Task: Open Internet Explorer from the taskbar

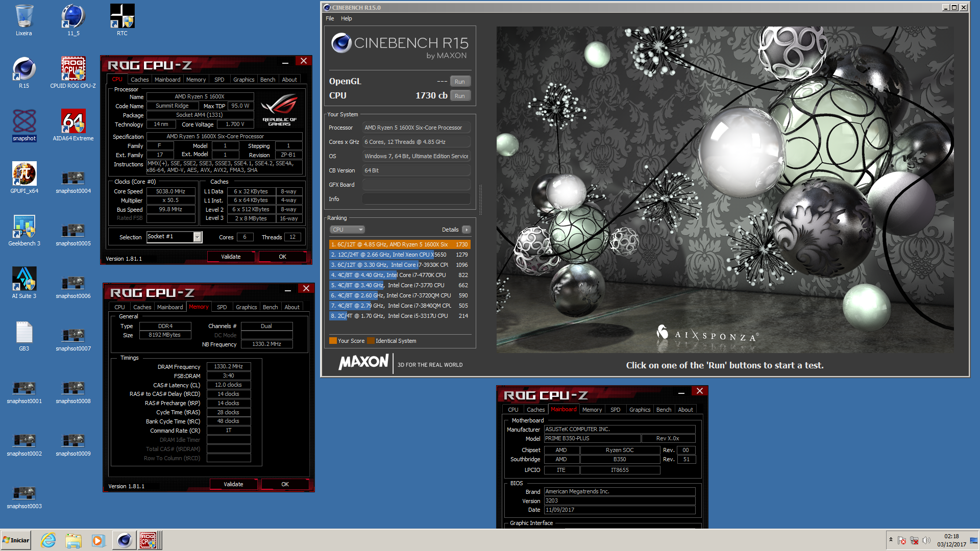Action: click(48, 540)
